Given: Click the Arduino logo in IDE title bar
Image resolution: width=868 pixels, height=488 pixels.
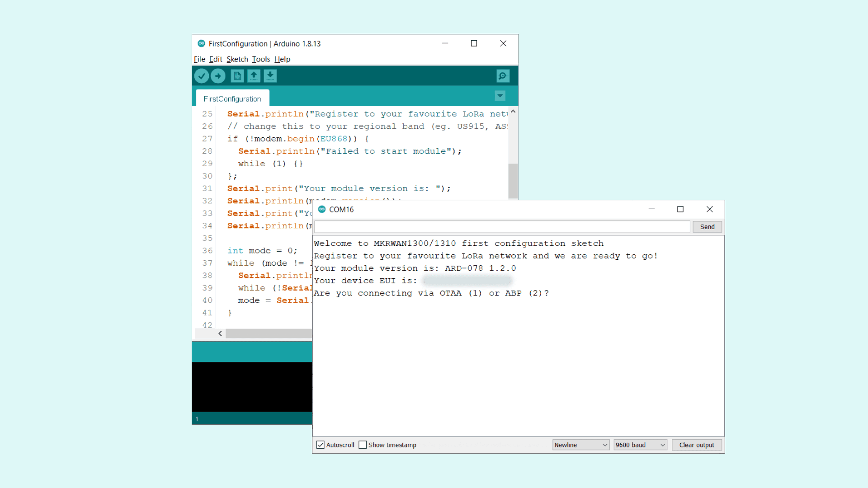Looking at the screenshot, I should coord(201,43).
